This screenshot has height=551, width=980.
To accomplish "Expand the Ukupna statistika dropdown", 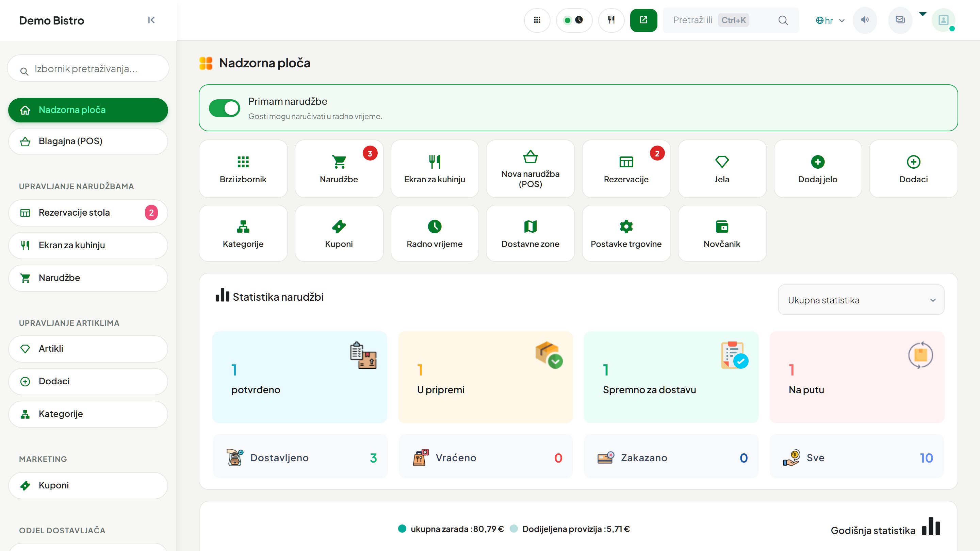I will (x=861, y=300).
